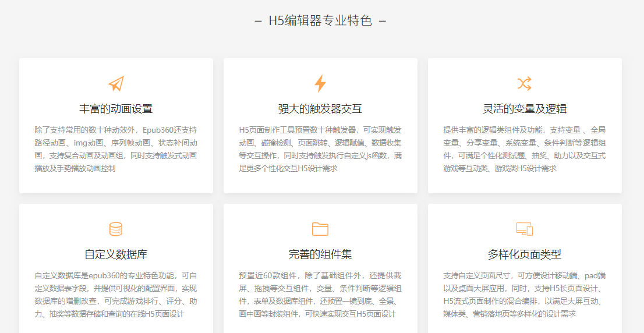Click the description starting 支持自定义页面尺寸
644x333 pixels.
click(525, 295)
